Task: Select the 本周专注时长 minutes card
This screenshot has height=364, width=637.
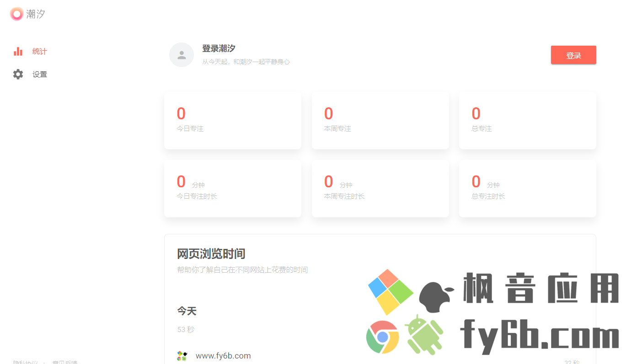Action: [380, 189]
